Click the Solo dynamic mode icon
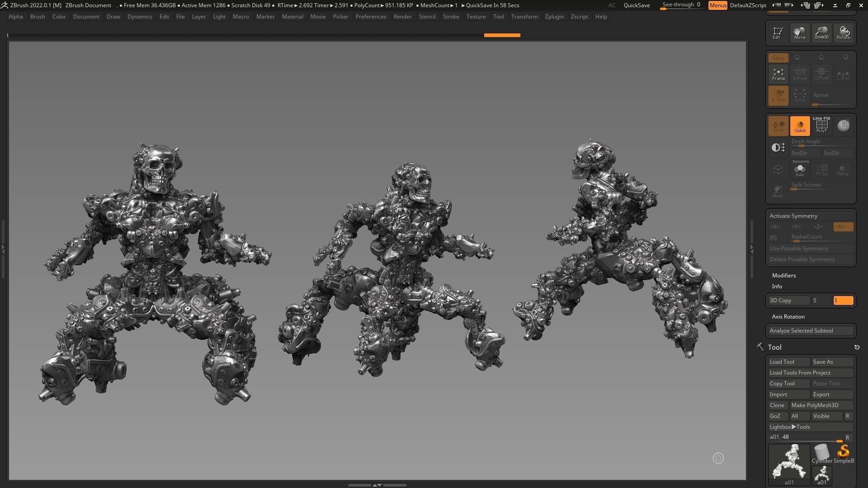The height and width of the screenshot is (488, 868). pyautogui.click(x=800, y=170)
